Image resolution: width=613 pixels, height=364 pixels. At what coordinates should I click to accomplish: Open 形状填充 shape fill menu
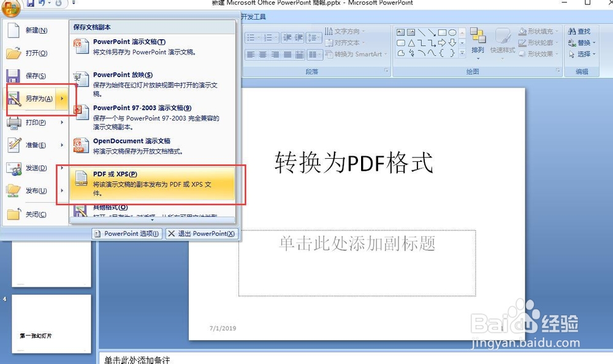pos(539,31)
